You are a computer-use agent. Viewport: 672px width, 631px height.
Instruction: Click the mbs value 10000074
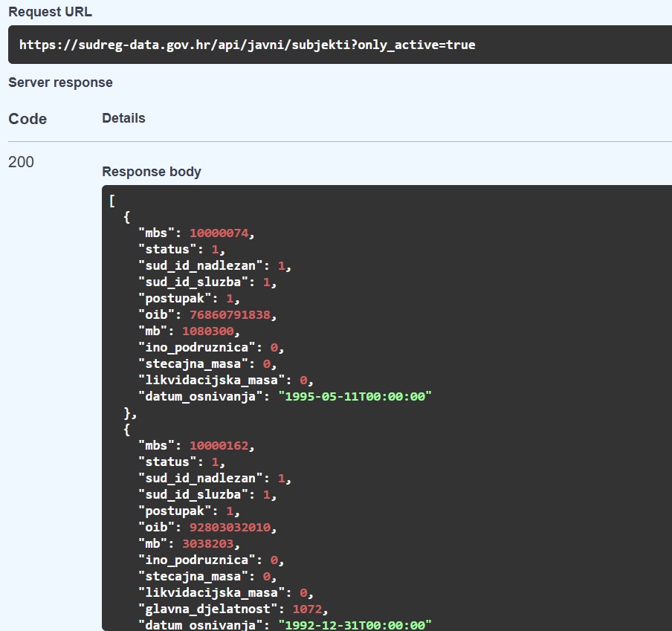coord(219,233)
